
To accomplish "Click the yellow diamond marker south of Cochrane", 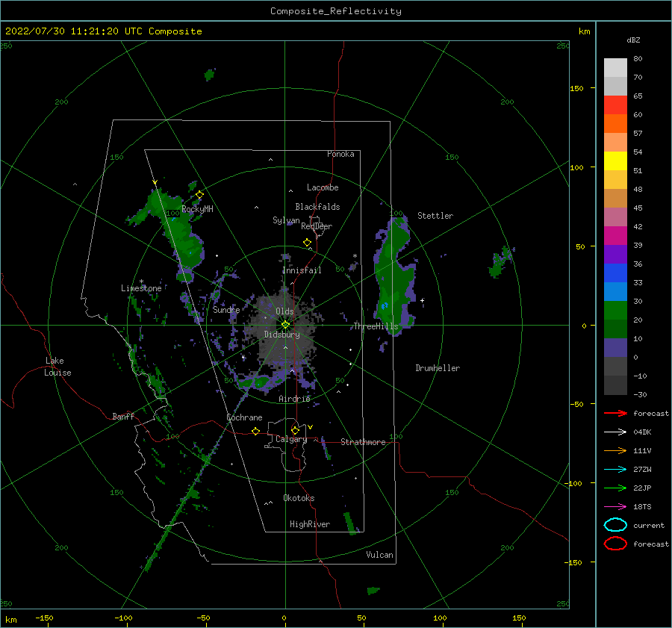I will click(255, 431).
